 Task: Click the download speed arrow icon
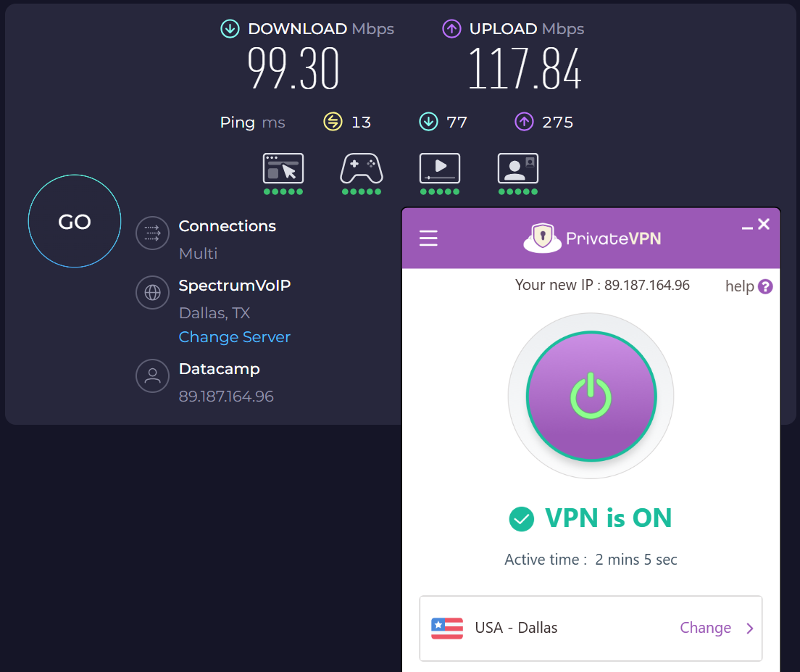coord(230,29)
